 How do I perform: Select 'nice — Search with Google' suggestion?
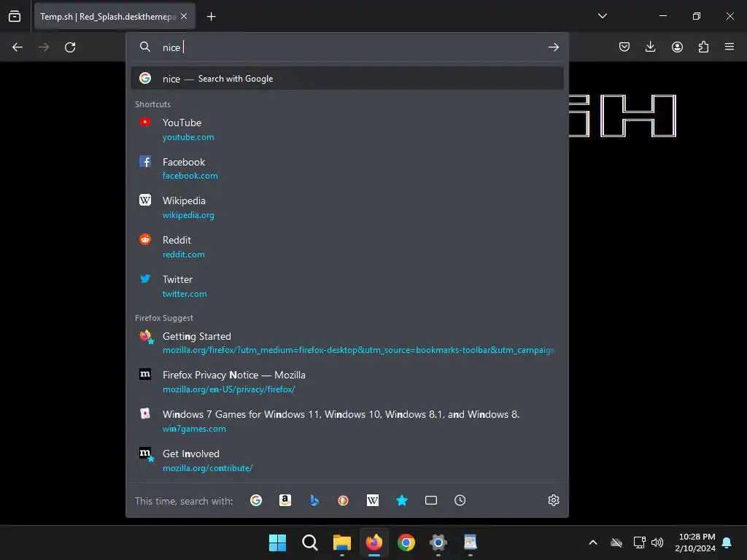pos(347,79)
